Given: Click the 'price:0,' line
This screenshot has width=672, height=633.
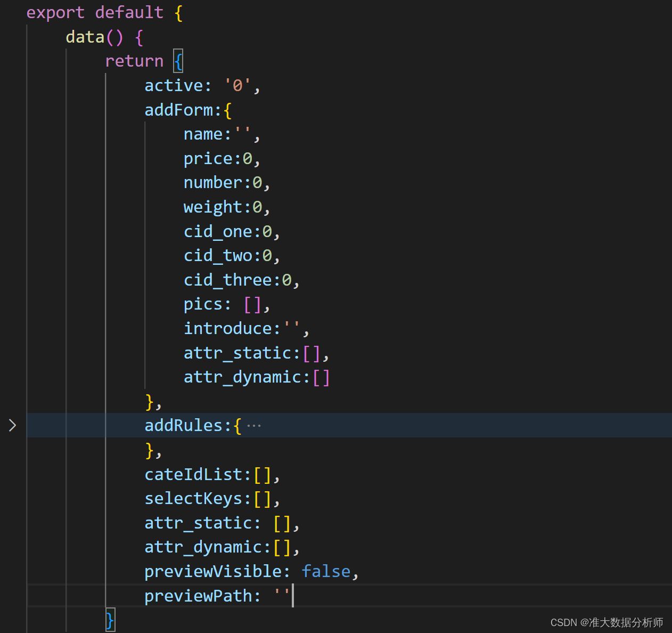Looking at the screenshot, I should pos(222,158).
